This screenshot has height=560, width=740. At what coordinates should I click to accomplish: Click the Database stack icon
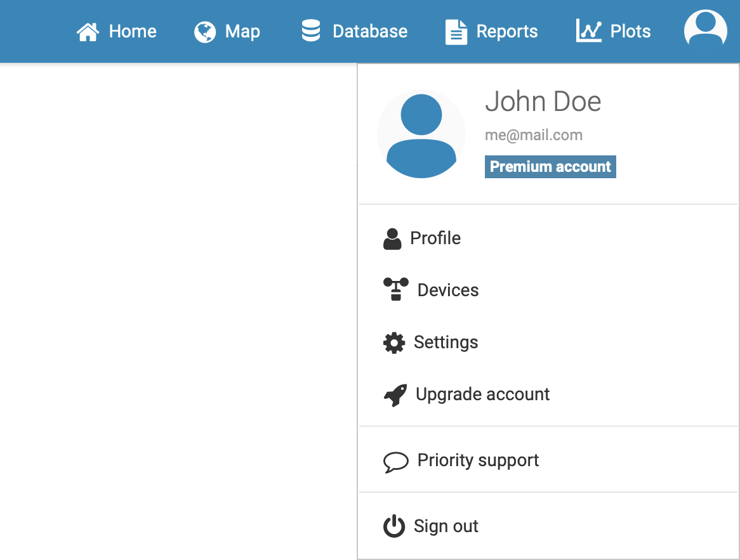point(311,30)
